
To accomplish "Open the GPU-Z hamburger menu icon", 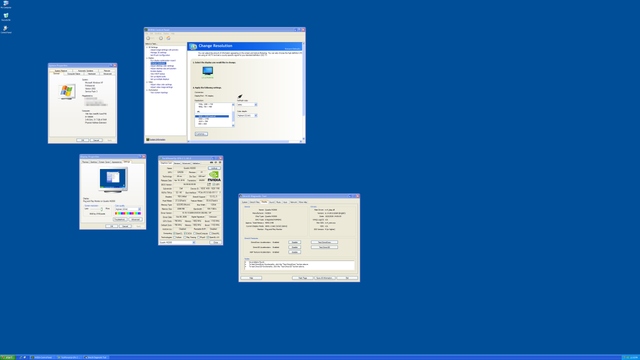I will coord(220,162).
